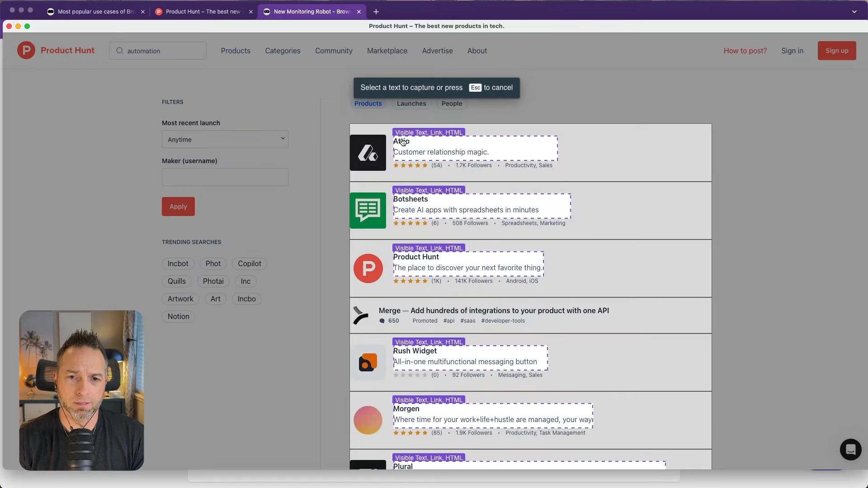Viewport: 868px width, 488px height.
Task: Select the 'New Monitoring Robot' browser tab
Action: click(x=312, y=12)
